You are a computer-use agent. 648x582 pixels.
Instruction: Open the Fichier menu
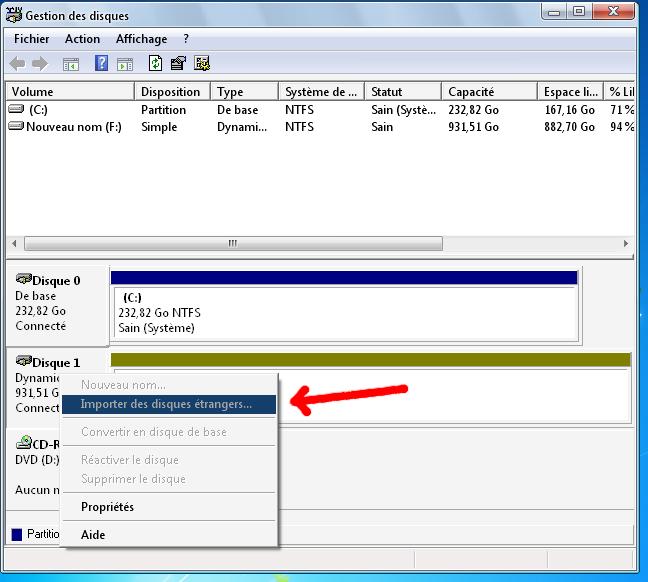point(31,39)
